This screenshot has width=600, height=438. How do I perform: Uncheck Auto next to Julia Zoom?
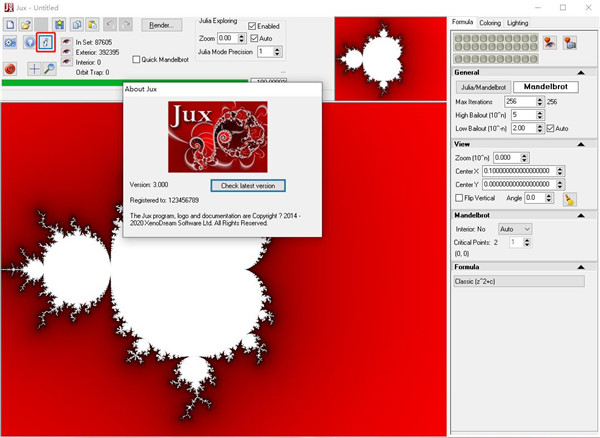point(254,38)
